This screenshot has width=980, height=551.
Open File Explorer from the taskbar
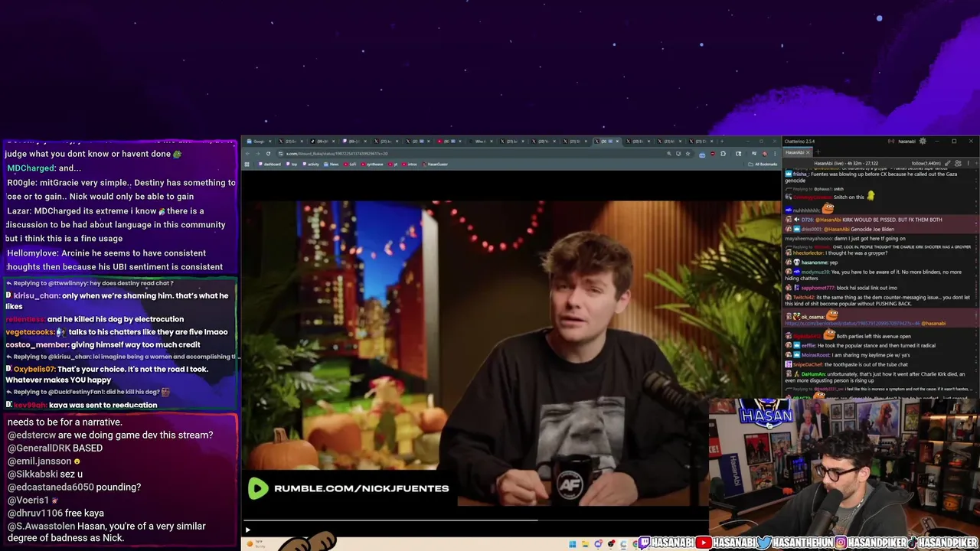pos(585,544)
